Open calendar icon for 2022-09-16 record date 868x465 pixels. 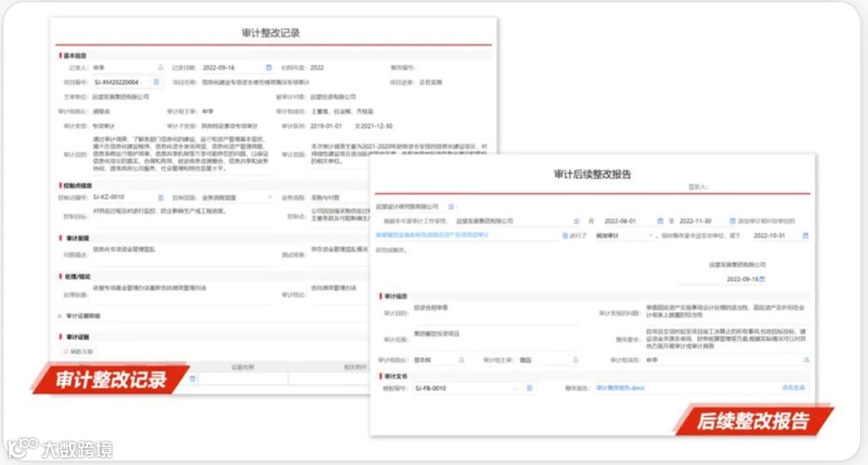coord(268,68)
